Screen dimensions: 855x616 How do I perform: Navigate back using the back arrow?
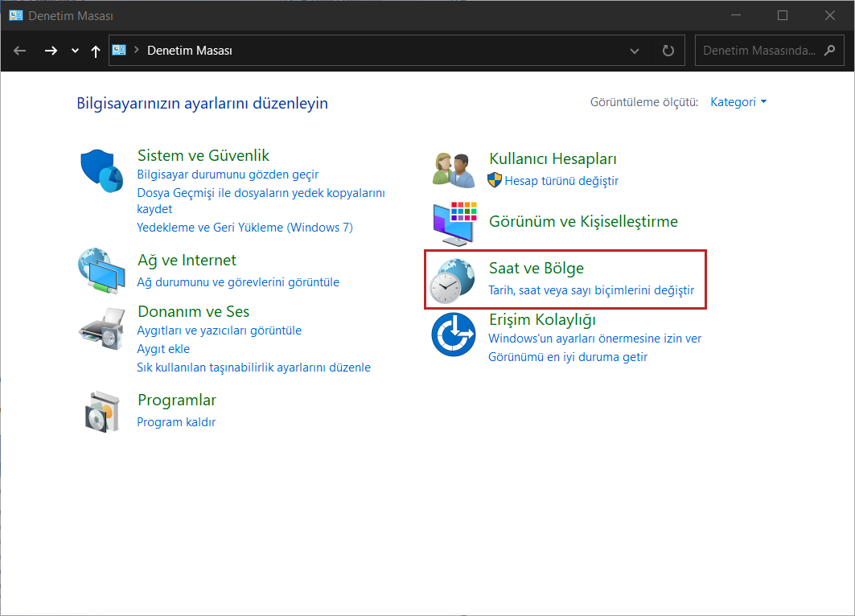(x=20, y=51)
